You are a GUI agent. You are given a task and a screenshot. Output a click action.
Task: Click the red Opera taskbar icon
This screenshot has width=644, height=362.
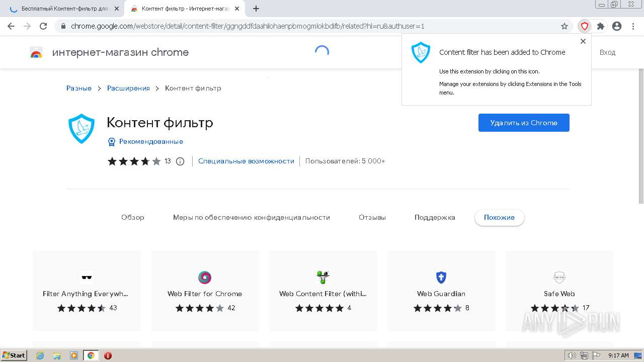(x=108, y=355)
